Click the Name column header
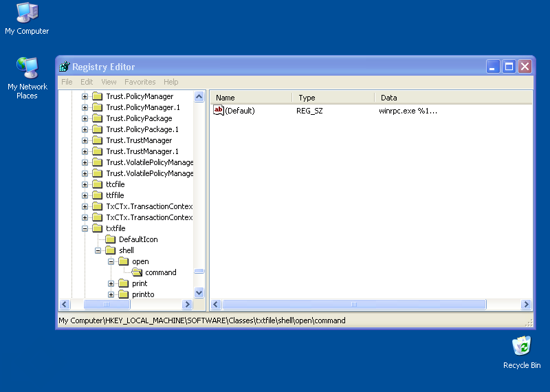 click(251, 98)
